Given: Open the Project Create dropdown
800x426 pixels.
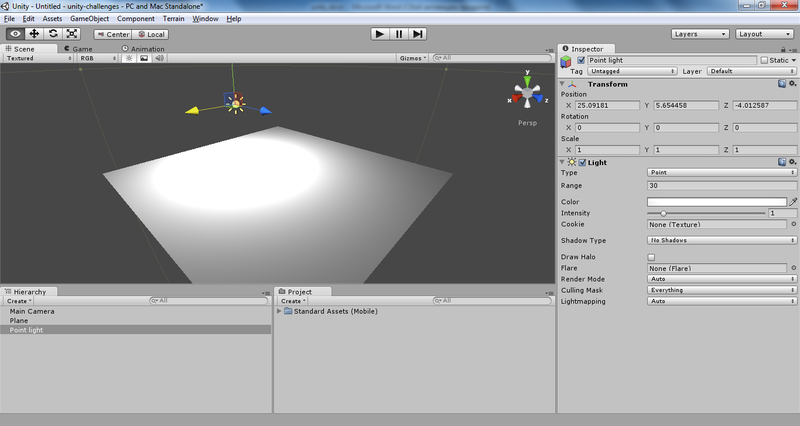Looking at the screenshot, I should (293, 301).
